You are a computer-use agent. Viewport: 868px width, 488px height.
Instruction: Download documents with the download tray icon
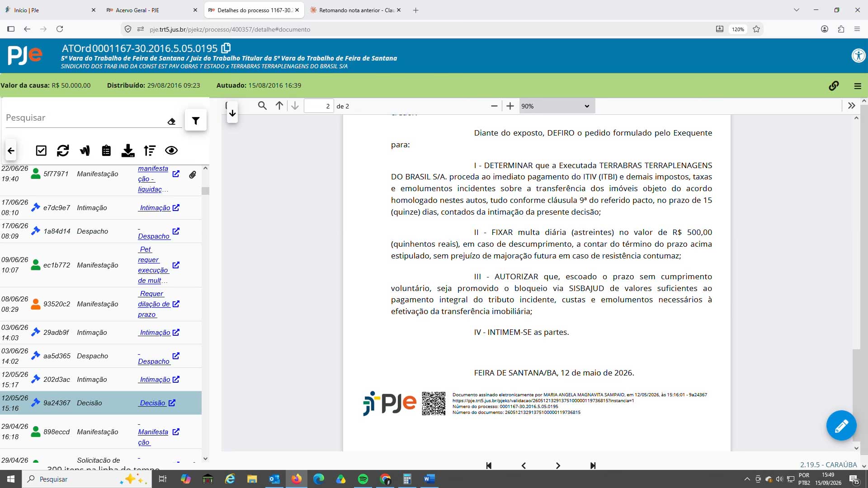(x=128, y=150)
